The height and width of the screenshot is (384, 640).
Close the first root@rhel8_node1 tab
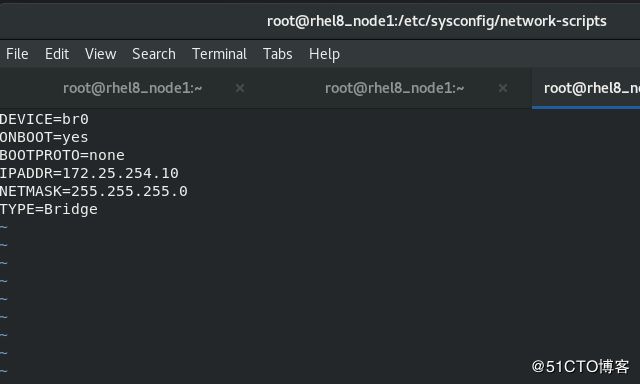pyautogui.click(x=240, y=88)
